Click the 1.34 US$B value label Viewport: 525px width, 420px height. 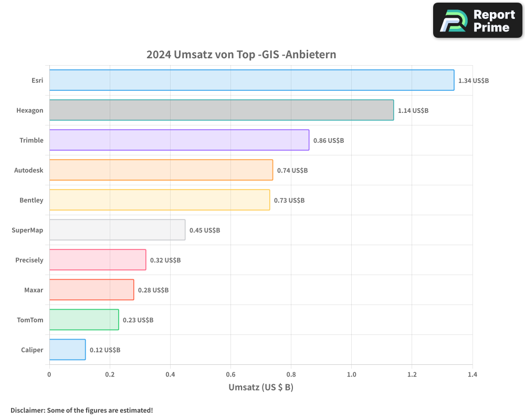click(474, 81)
